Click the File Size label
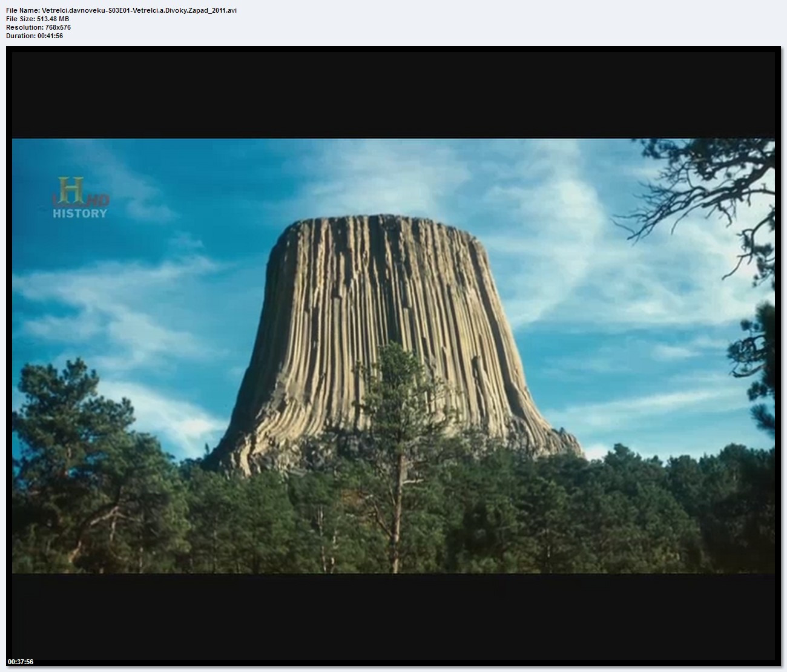 tap(21, 19)
